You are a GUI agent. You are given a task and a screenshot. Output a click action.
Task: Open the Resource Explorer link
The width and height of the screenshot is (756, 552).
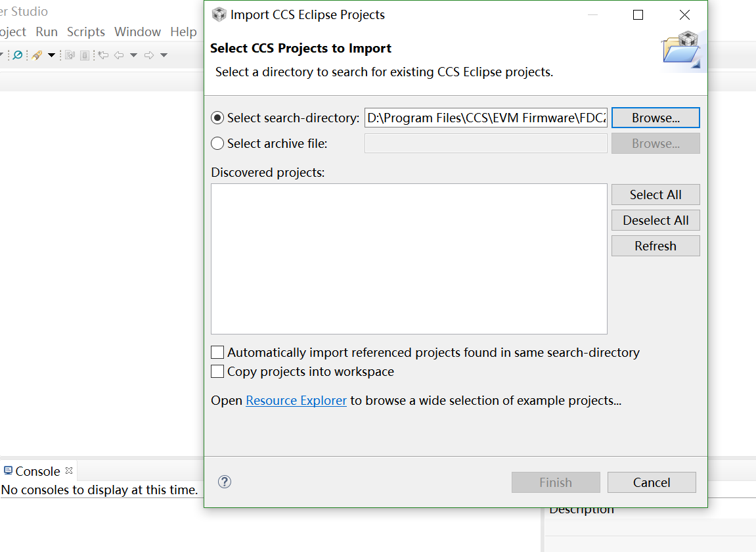296,400
